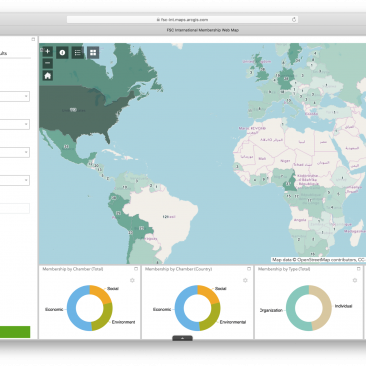Open settings gear of Membership by Chamber (Total)

132,280
